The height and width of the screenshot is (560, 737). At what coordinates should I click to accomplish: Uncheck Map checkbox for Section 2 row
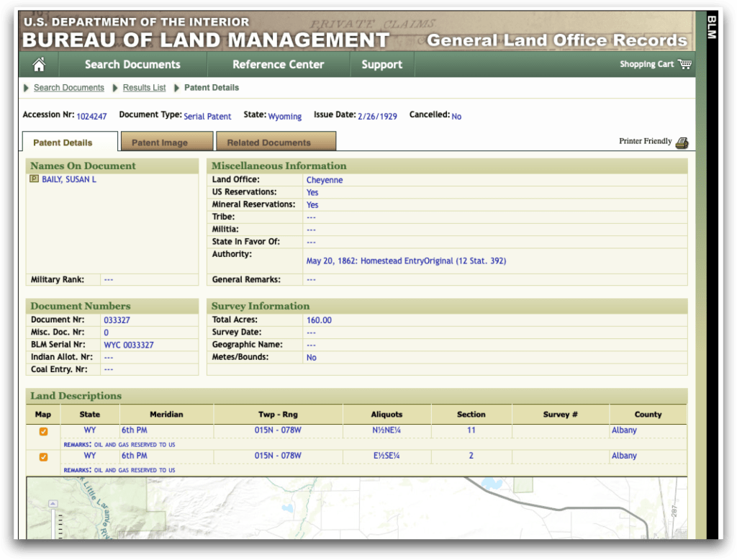43,456
